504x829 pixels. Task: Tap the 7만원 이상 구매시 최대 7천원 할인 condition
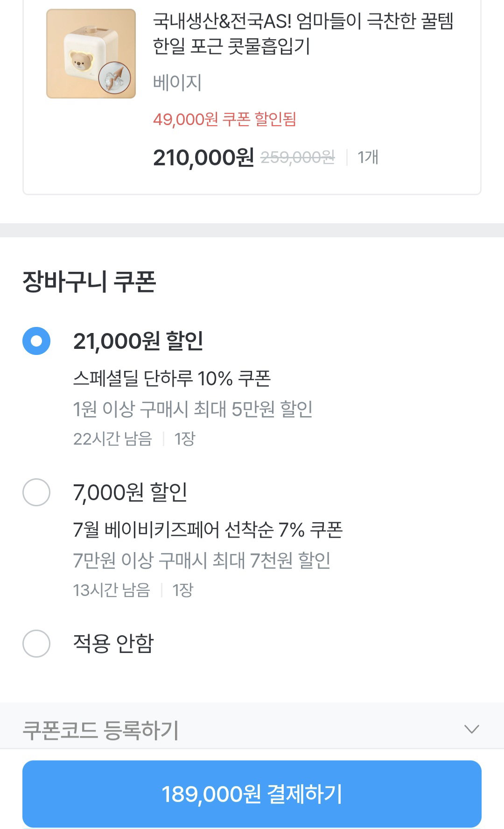click(202, 560)
